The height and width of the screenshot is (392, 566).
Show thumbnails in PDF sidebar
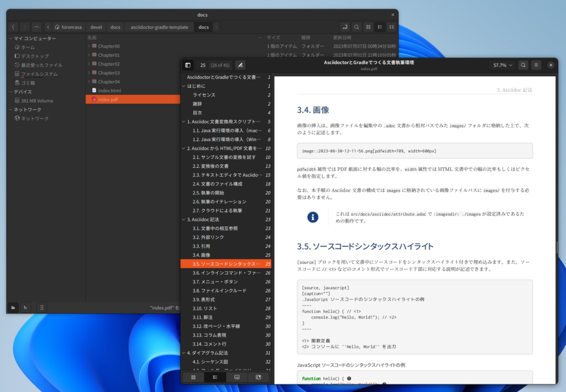(x=193, y=377)
